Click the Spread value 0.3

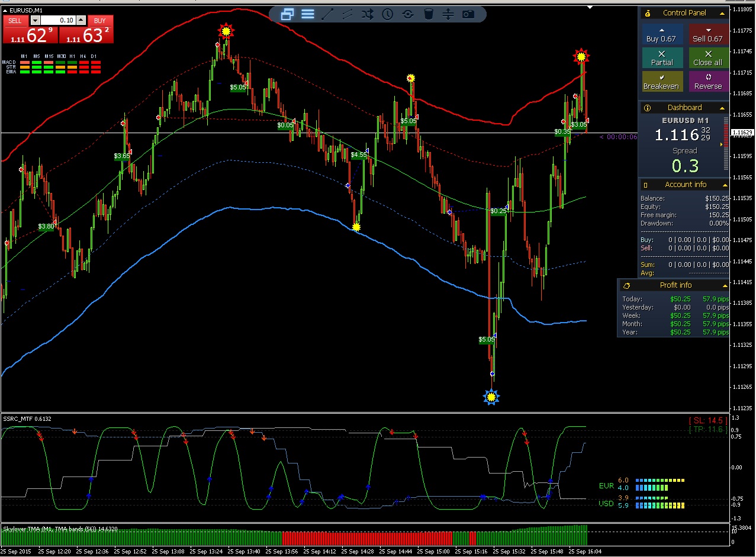685,166
